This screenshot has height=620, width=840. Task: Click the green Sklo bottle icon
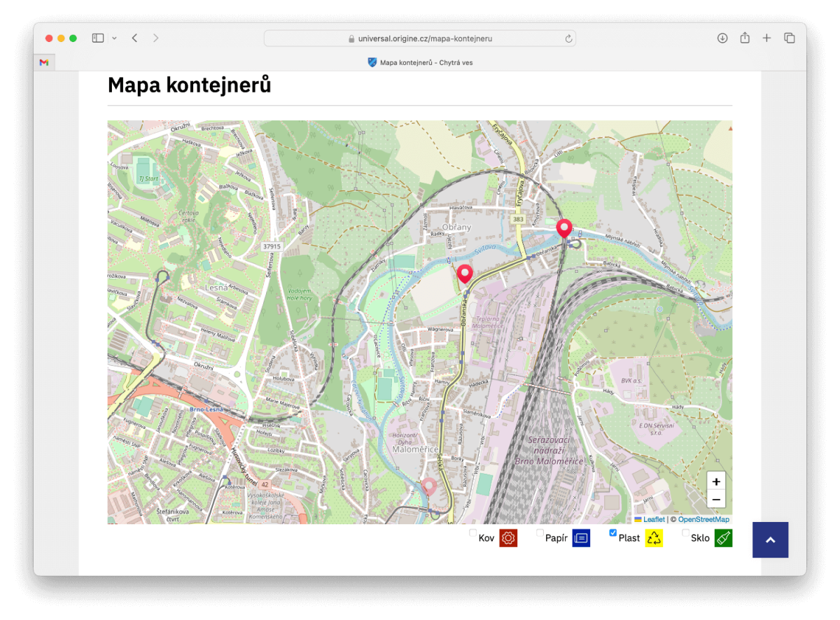[x=723, y=538]
